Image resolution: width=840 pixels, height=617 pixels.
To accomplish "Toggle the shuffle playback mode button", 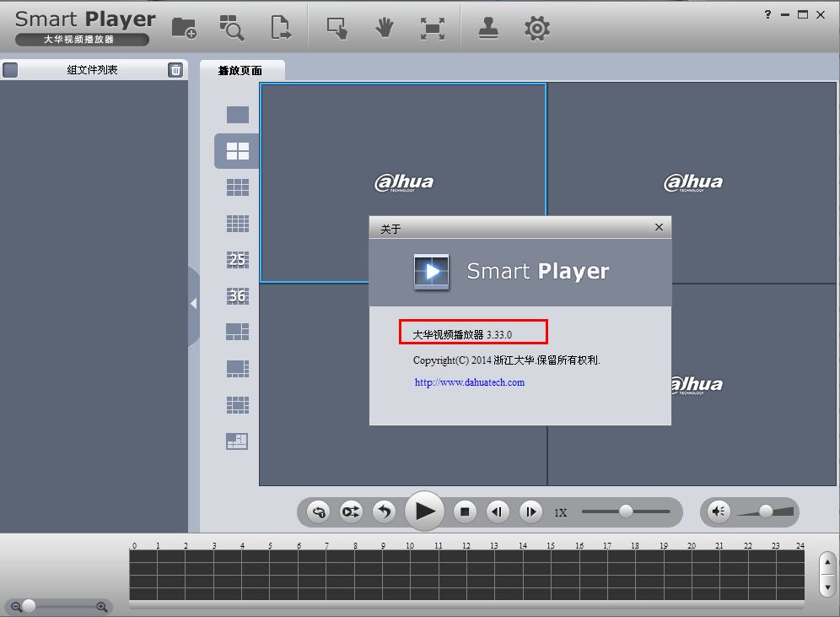I will click(351, 511).
